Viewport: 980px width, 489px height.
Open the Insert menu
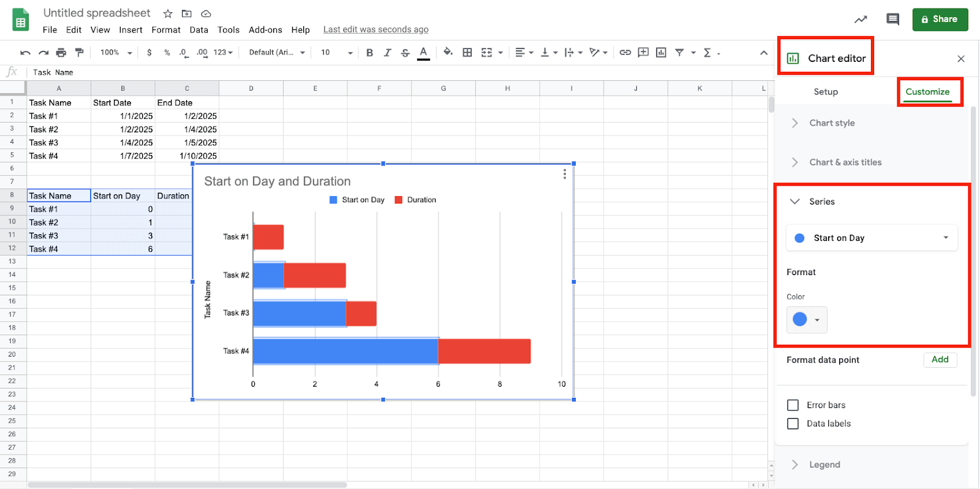point(130,30)
